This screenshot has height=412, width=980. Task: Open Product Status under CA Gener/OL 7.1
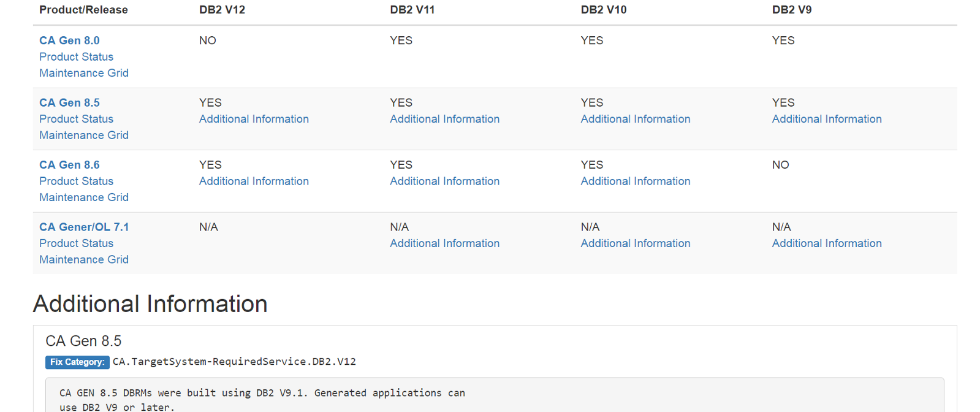coord(76,243)
